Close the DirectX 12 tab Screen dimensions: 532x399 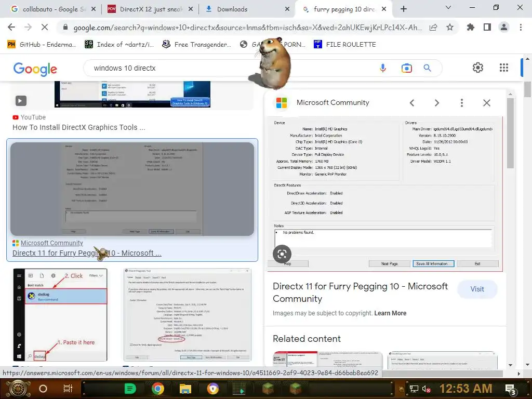coord(191,9)
